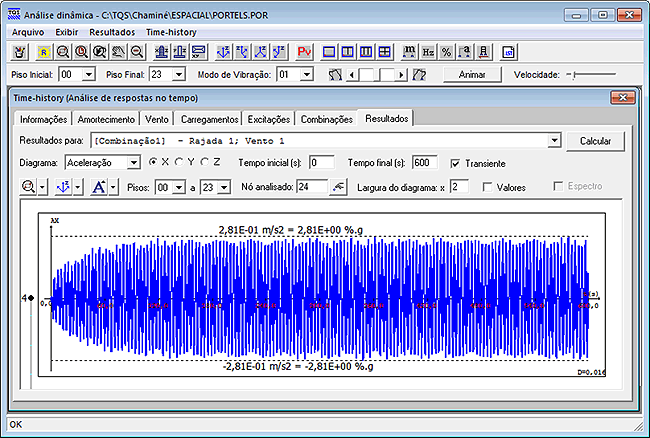Switch to single window layout icon
Screen dimensions: 650x438
[329, 52]
